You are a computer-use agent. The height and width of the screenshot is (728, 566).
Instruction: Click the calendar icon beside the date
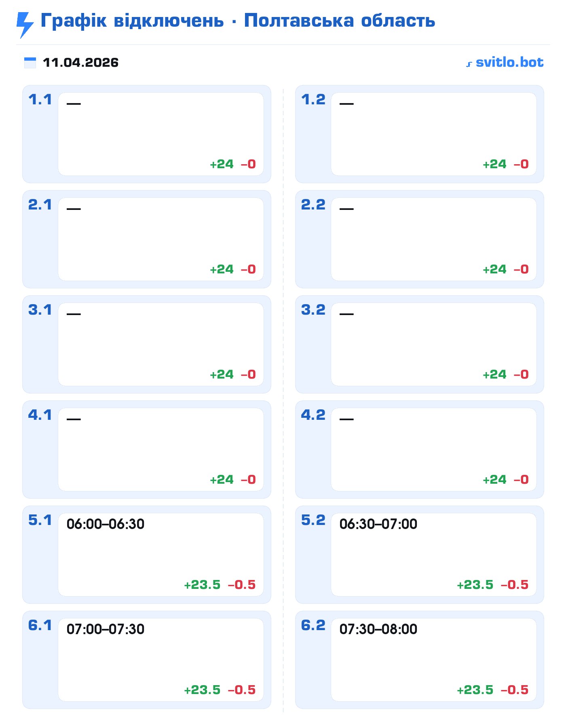point(30,63)
